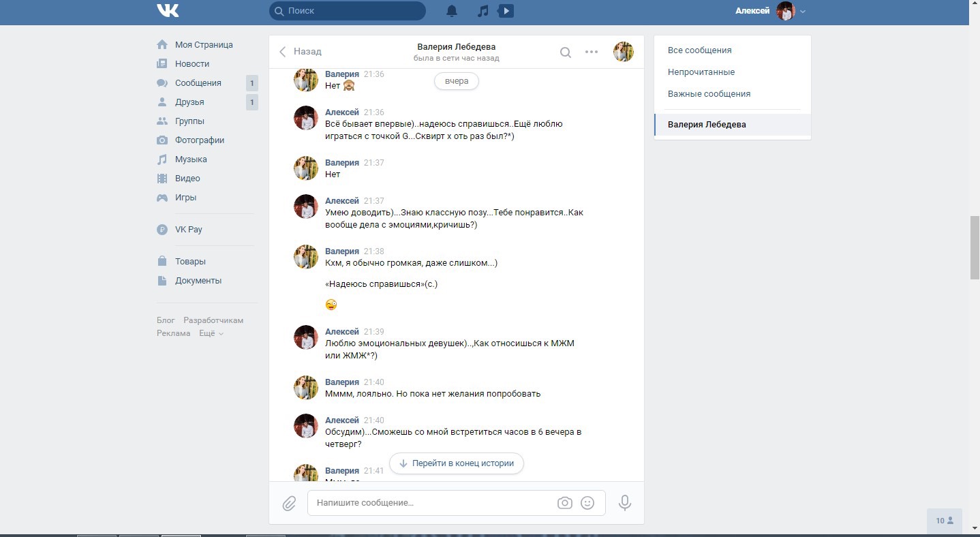980x537 pixels.
Task: Select Валерия Лебедева conversation tab
Action: pyautogui.click(x=733, y=125)
